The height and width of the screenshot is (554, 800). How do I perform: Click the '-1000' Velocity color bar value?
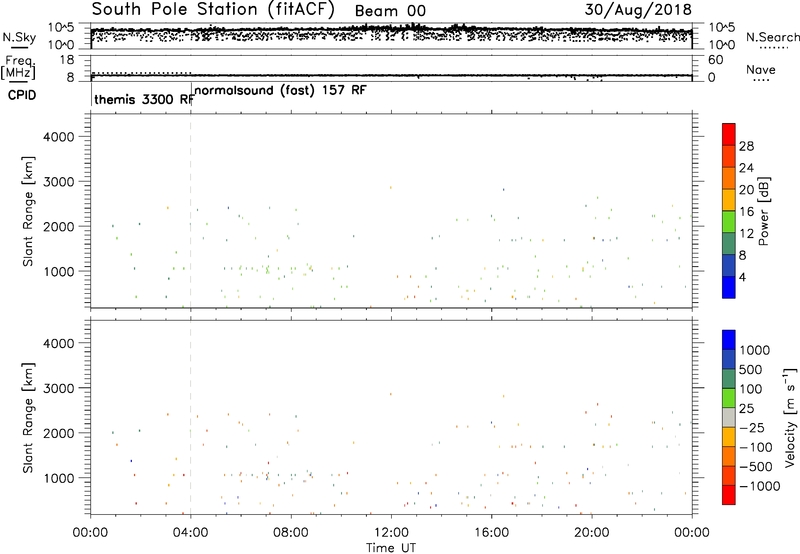click(x=759, y=486)
